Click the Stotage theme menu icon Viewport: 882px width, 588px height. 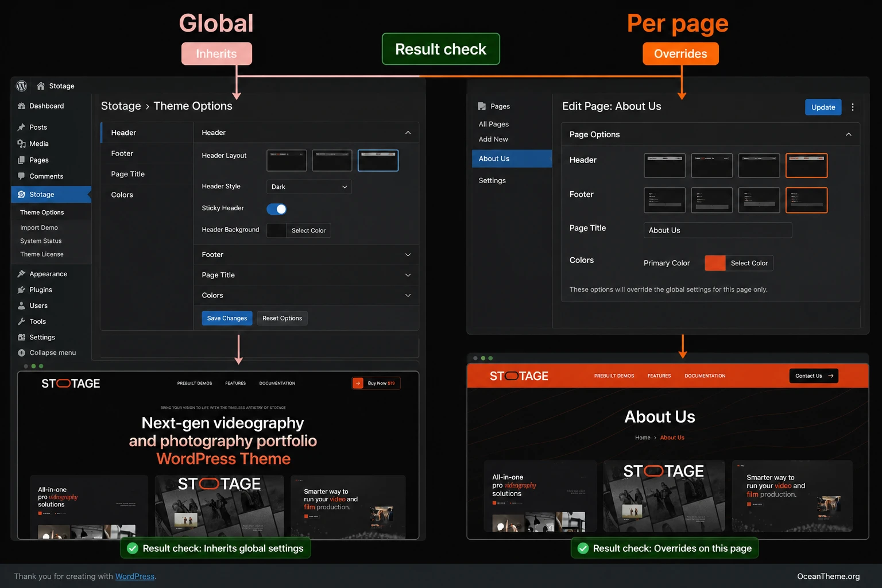(x=21, y=195)
